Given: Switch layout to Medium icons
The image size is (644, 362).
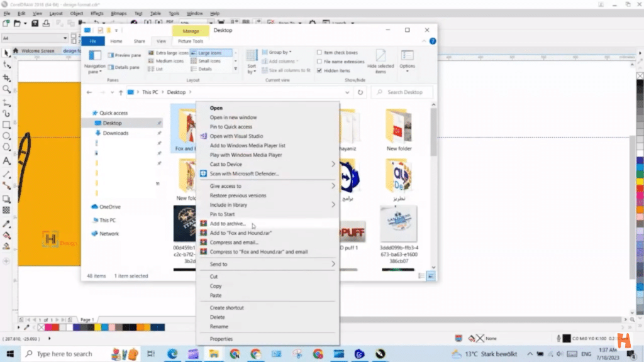Looking at the screenshot, I should point(166,61).
